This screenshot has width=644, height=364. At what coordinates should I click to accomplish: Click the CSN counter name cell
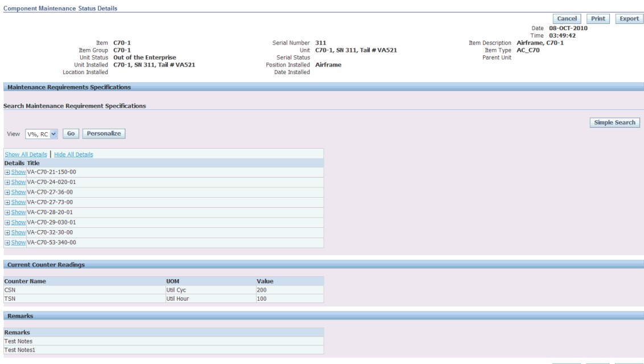84,290
